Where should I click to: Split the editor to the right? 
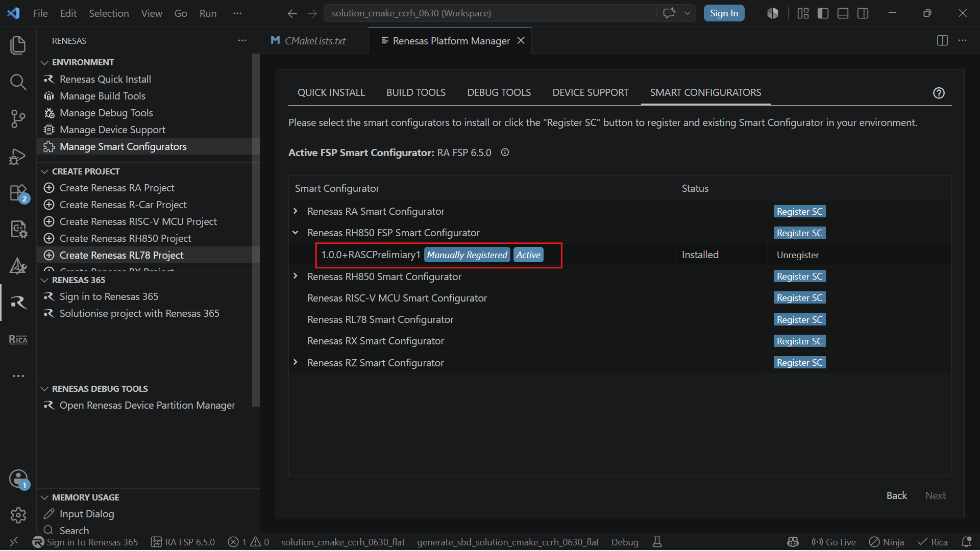(942, 41)
